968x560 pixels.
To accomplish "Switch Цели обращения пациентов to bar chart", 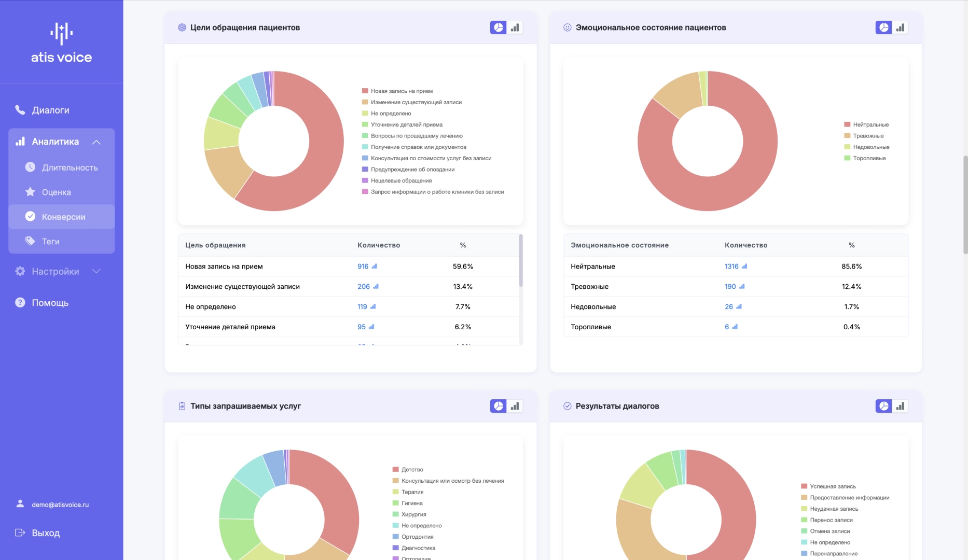I will (x=515, y=27).
